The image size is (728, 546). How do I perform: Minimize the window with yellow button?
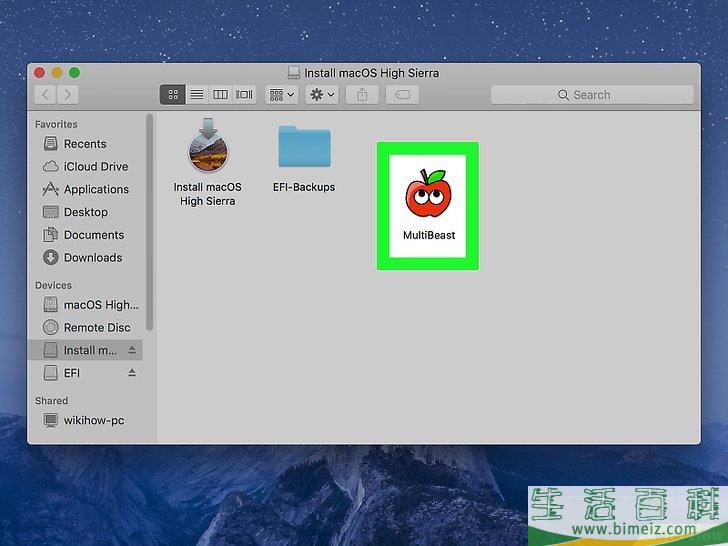[57, 72]
